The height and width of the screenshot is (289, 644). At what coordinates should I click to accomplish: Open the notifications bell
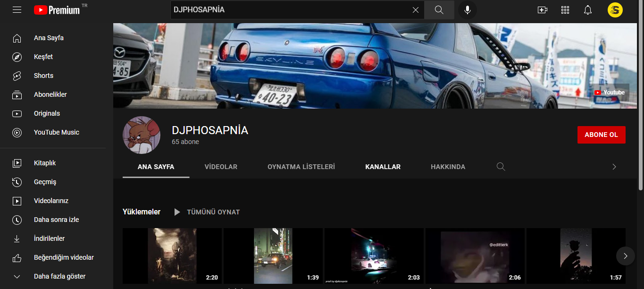pyautogui.click(x=588, y=10)
